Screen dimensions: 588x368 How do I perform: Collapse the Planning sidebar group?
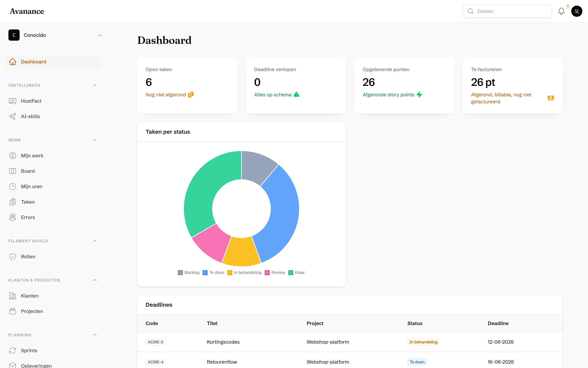[95, 335]
